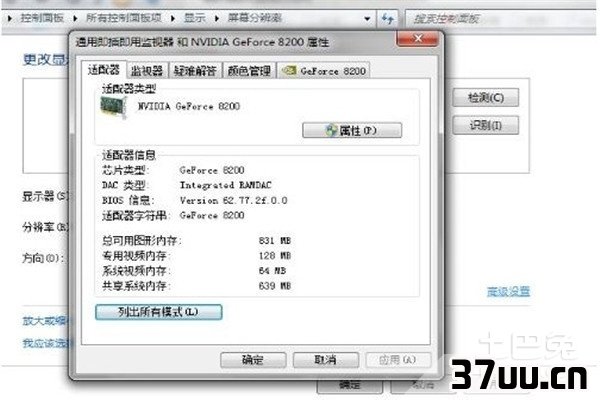Screen dimensions: 600x400
Task: Confirm with the dialog 确定 button
Action: (x=253, y=360)
